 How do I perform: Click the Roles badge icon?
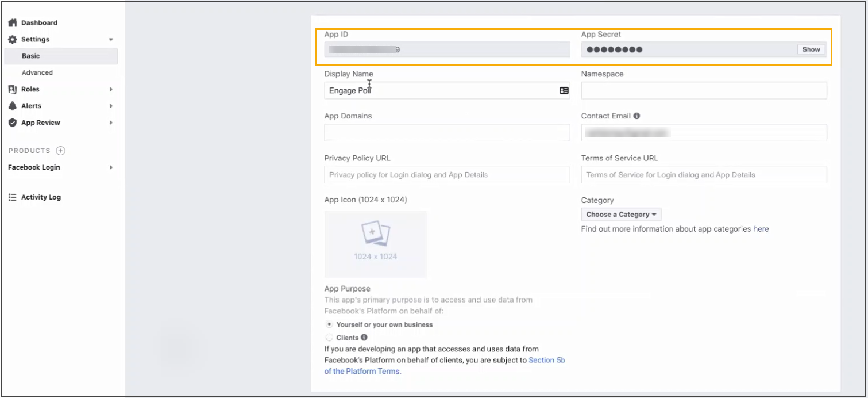click(13, 89)
